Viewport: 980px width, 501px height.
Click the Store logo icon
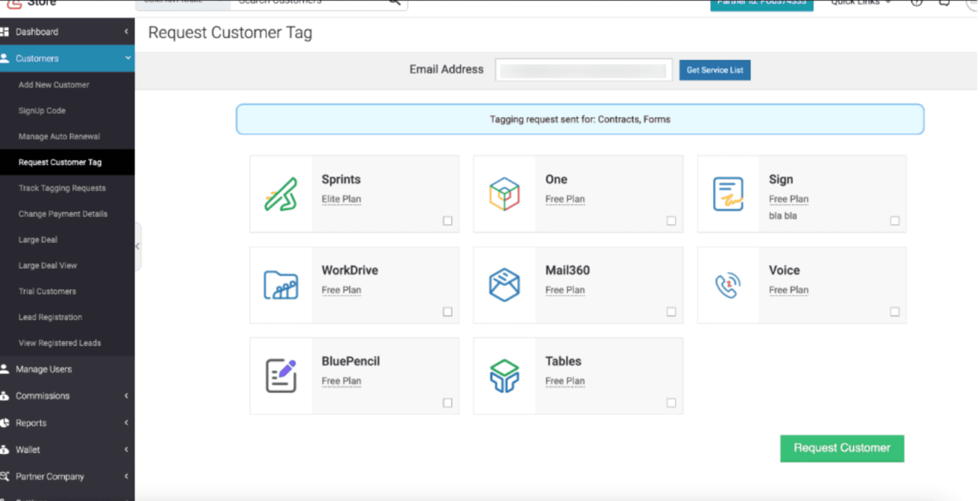pyautogui.click(x=14, y=4)
